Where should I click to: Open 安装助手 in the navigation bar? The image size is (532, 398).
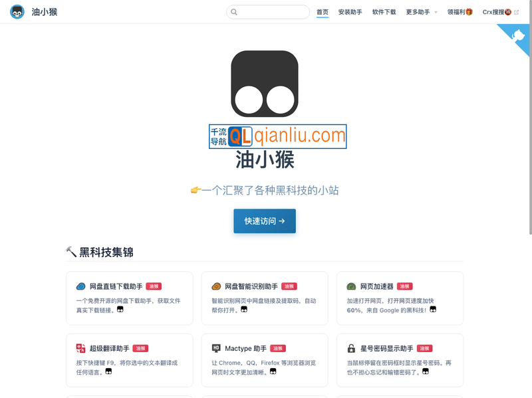[350, 12]
